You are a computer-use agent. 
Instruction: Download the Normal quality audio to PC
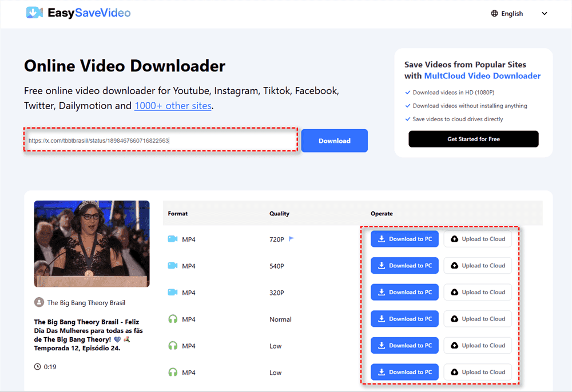(404, 319)
